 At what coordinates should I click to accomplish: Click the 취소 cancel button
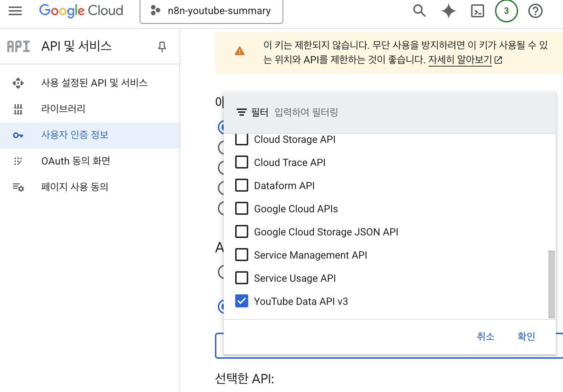[x=486, y=336]
